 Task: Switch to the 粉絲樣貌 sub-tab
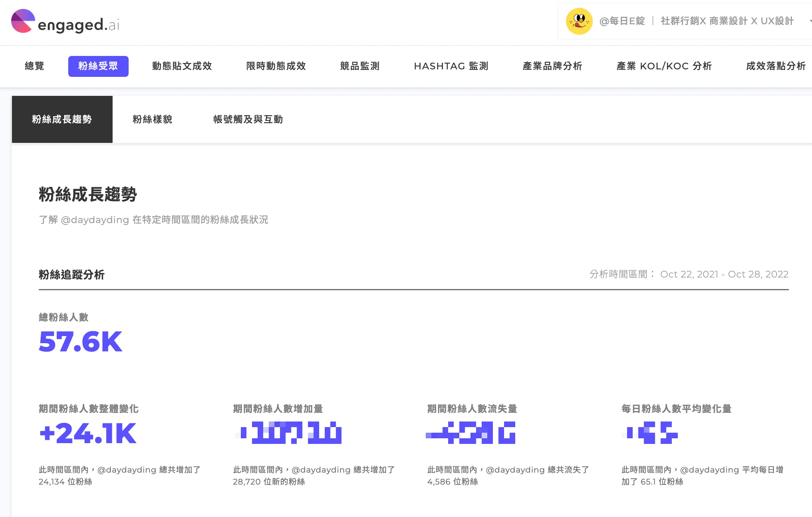[x=152, y=119]
